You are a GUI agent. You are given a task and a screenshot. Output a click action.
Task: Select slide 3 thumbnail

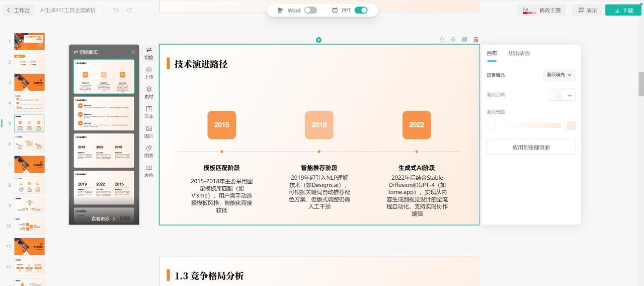click(x=29, y=82)
